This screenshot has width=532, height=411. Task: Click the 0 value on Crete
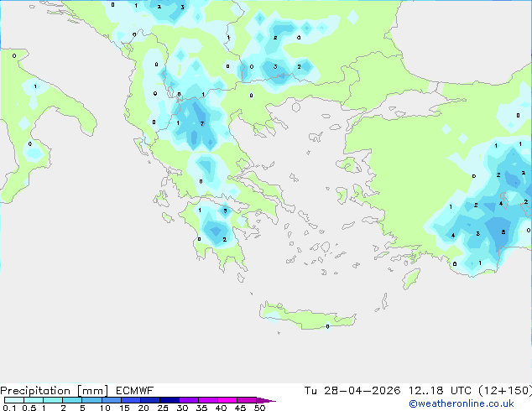coord(327,326)
